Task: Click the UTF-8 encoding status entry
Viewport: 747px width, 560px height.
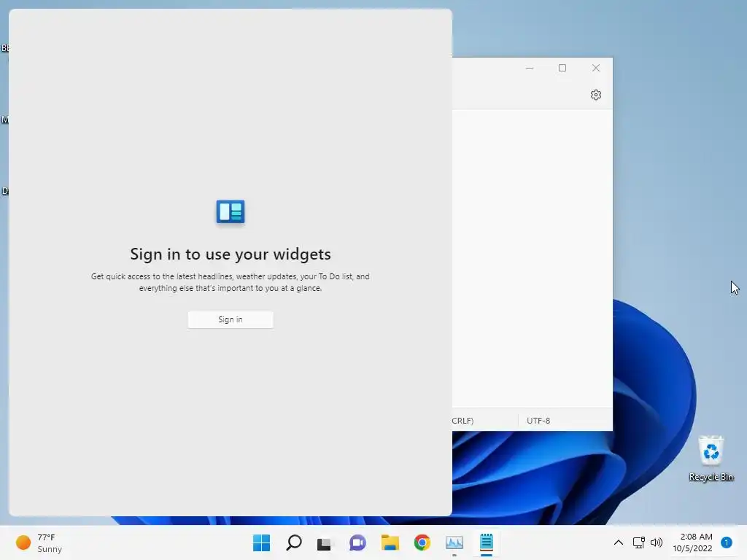Action: 538,421
